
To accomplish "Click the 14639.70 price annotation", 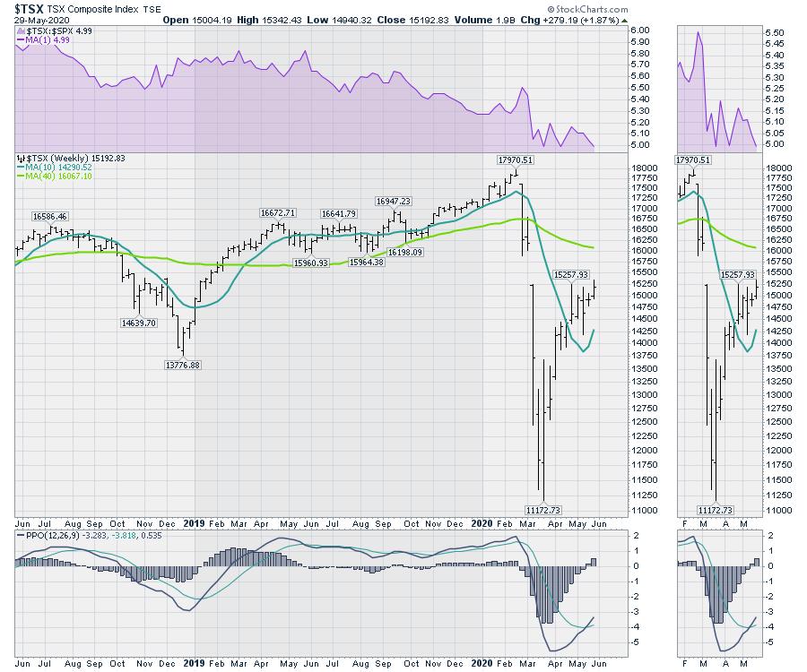I will coord(138,323).
